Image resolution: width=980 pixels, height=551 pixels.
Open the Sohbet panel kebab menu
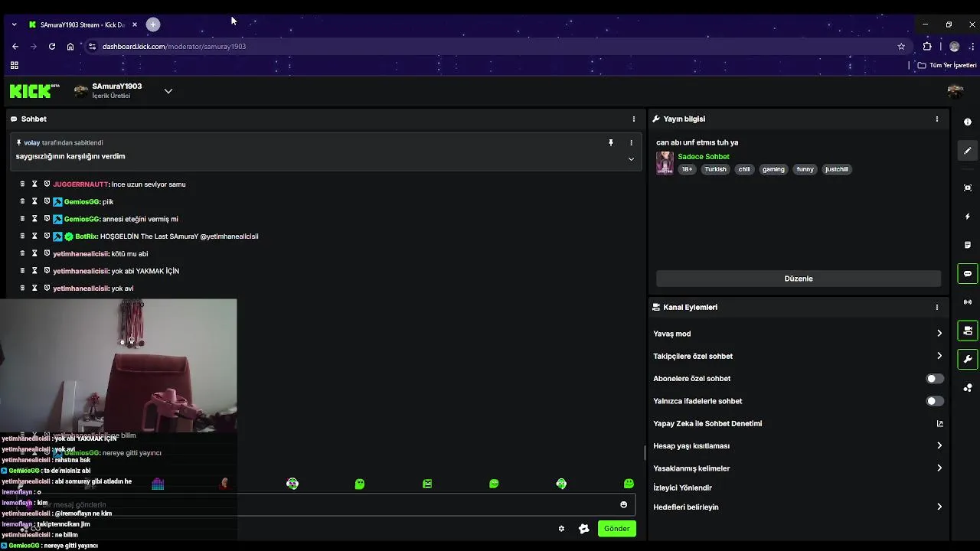(x=633, y=119)
